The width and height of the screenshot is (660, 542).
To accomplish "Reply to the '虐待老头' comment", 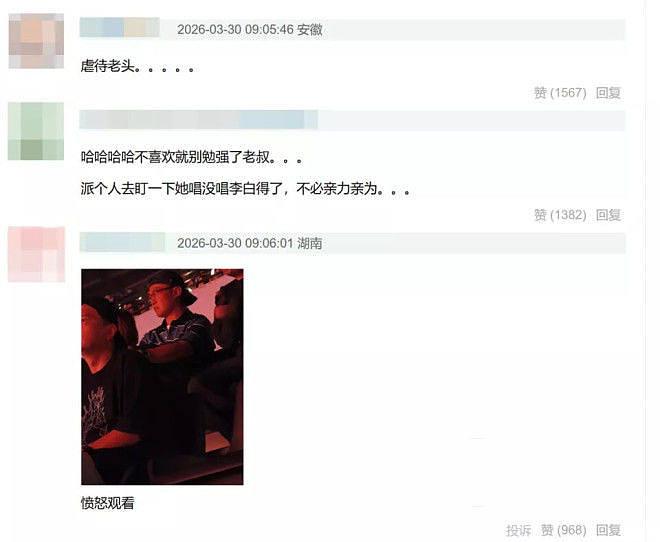I will [608, 93].
